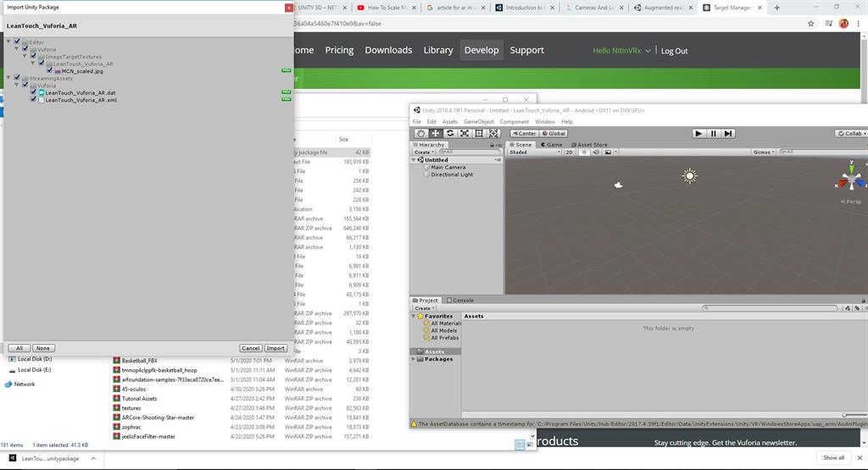Open Hello NitinVRx account dropdown
The width and height of the screenshot is (868, 470).
(621, 50)
